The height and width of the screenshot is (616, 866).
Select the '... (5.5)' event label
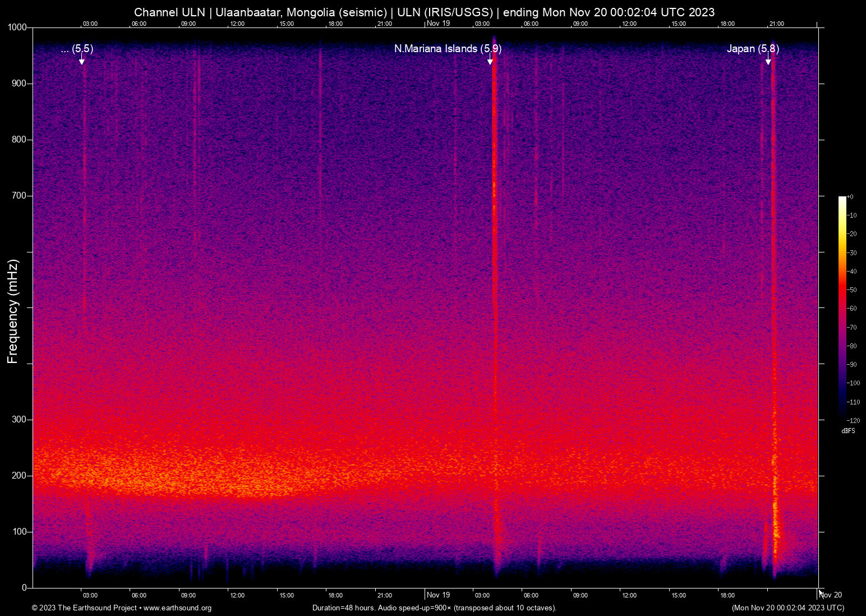77,49
